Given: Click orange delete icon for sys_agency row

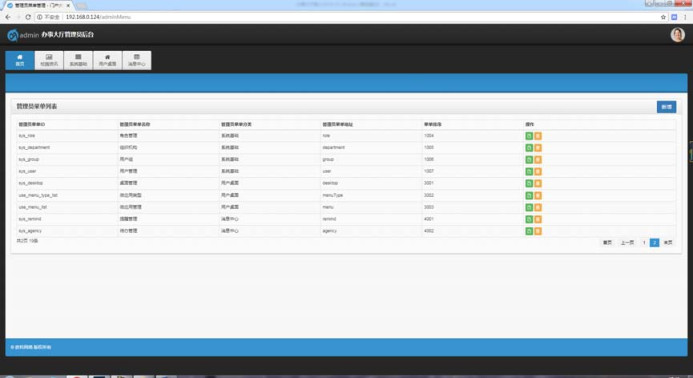Looking at the screenshot, I should coord(538,231).
